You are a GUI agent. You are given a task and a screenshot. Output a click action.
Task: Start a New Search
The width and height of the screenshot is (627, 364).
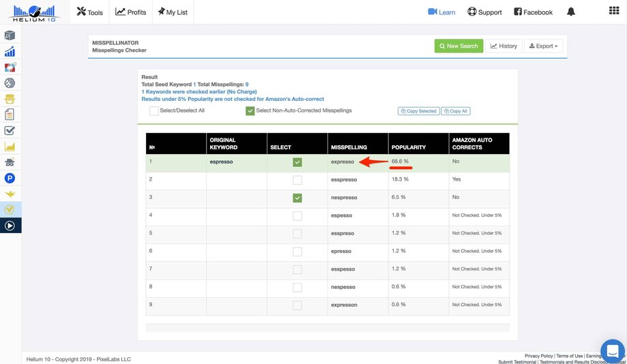click(458, 46)
